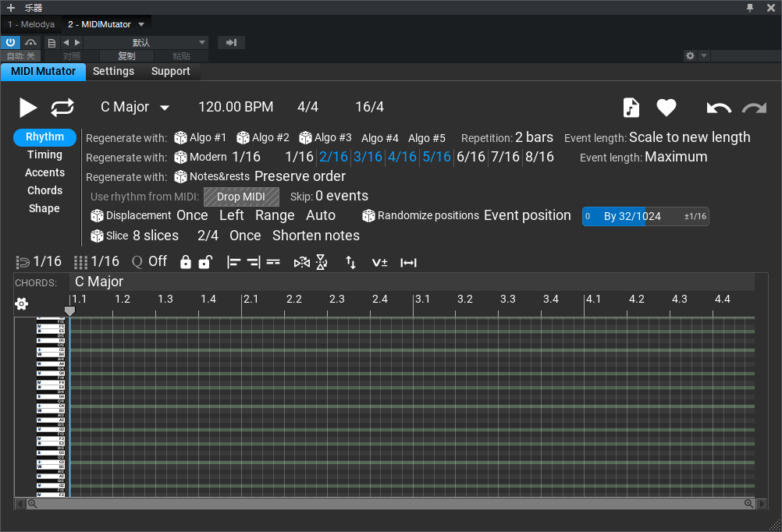The height and width of the screenshot is (532, 782).
Task: Toggle the 1/16 note length option
Action: [299, 157]
